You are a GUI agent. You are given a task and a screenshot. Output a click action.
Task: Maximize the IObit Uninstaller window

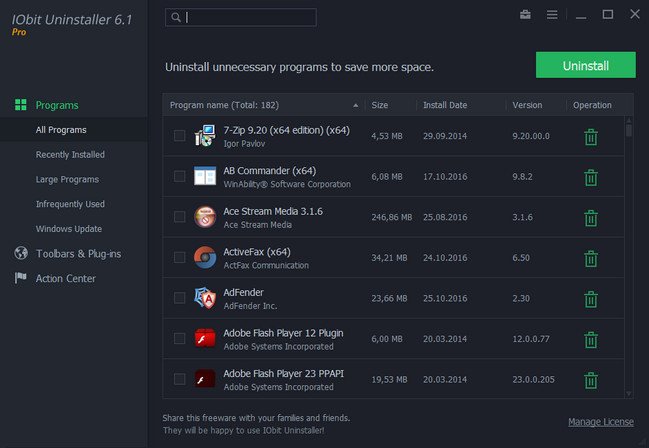coord(608,14)
